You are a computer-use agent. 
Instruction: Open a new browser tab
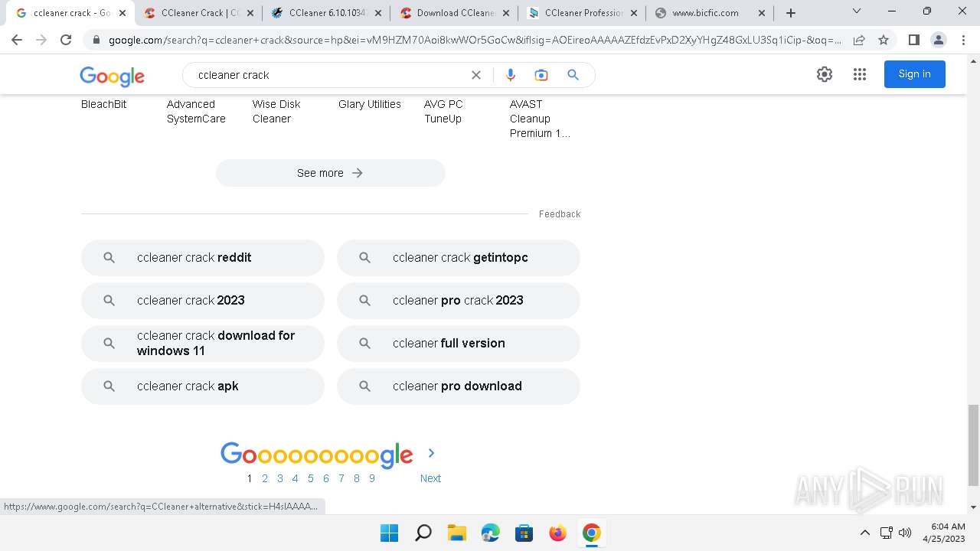(x=791, y=13)
